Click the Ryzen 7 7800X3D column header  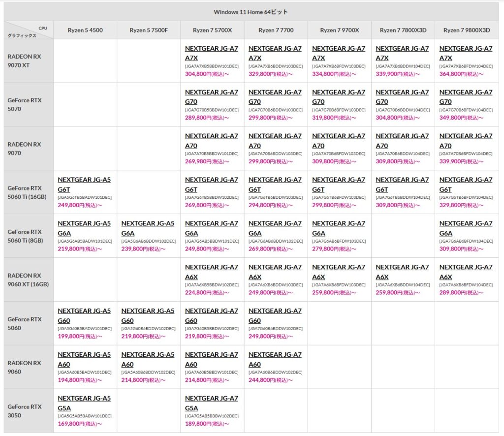coord(403,31)
